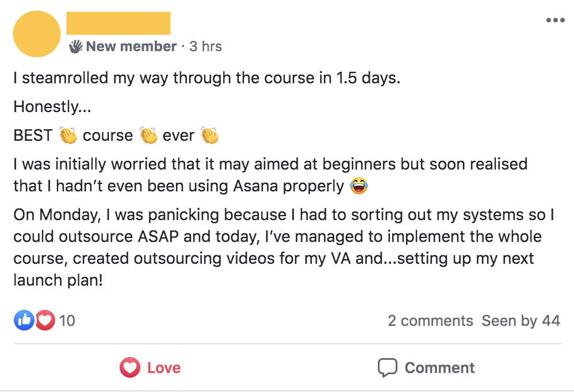The width and height of the screenshot is (574, 392).
Task: Click the laughing-crying emoji after "properly"
Action: click(x=358, y=186)
